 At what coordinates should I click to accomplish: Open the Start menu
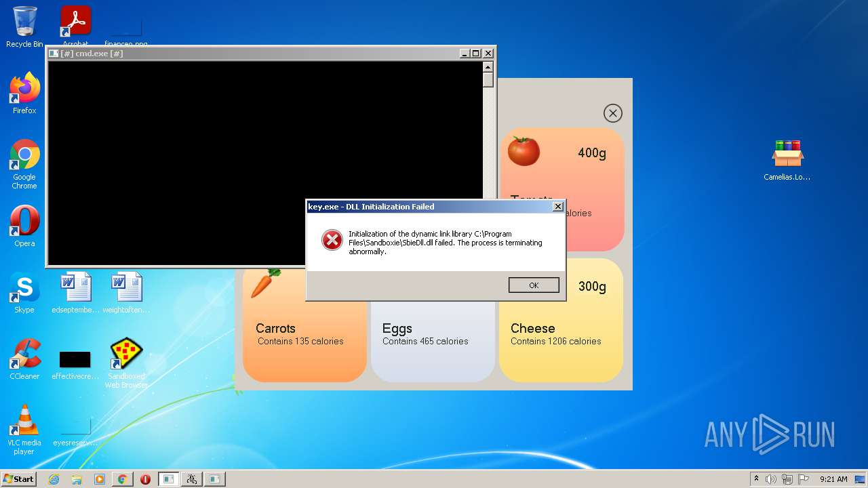19,479
